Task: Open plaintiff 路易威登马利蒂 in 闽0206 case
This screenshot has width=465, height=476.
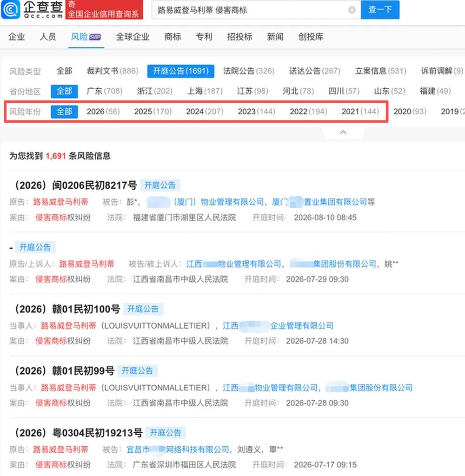Action: 60,202
